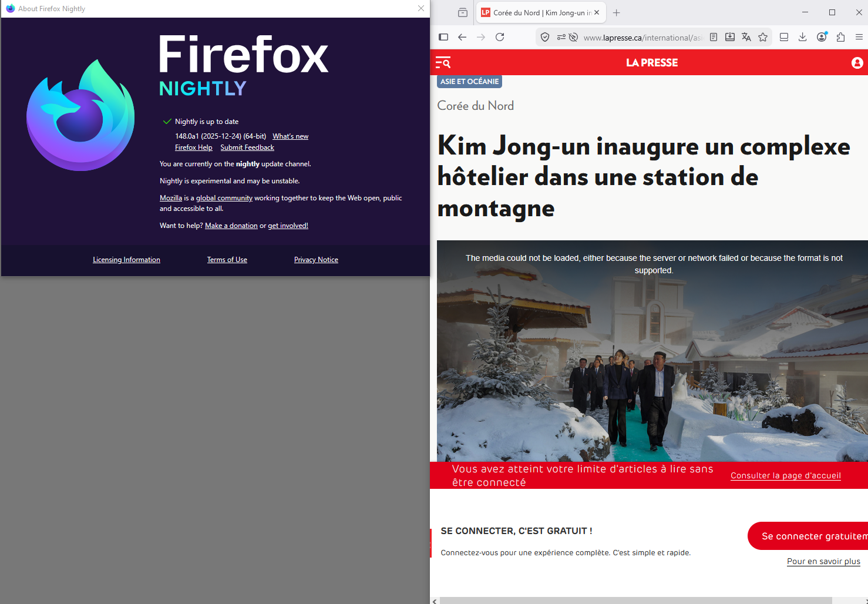Image resolution: width=868 pixels, height=604 pixels.
Task: Open the Pour en savoir plus link
Action: pos(823,561)
